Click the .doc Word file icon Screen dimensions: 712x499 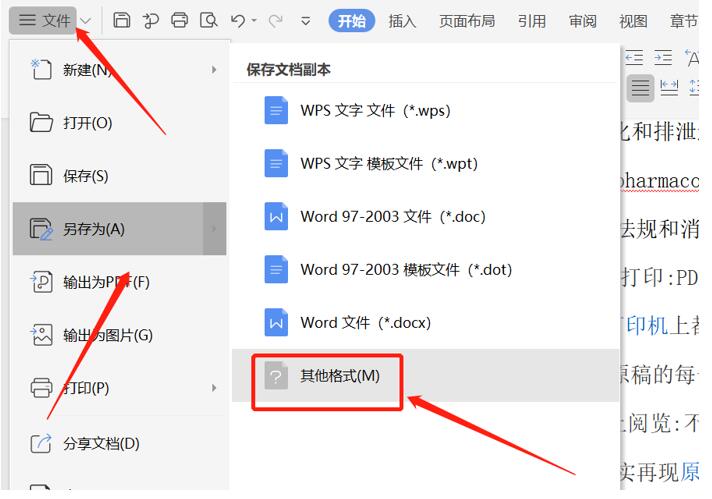tap(276, 217)
